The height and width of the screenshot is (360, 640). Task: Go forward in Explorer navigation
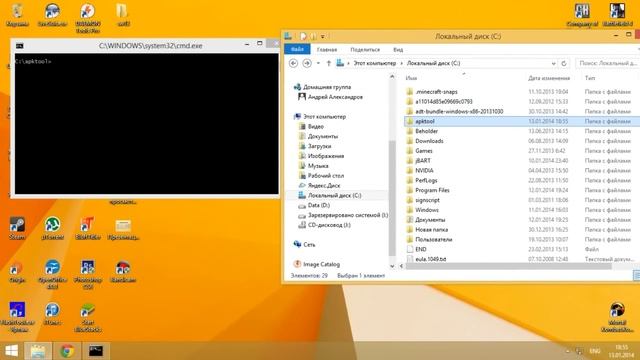pyautogui.click(x=307, y=63)
